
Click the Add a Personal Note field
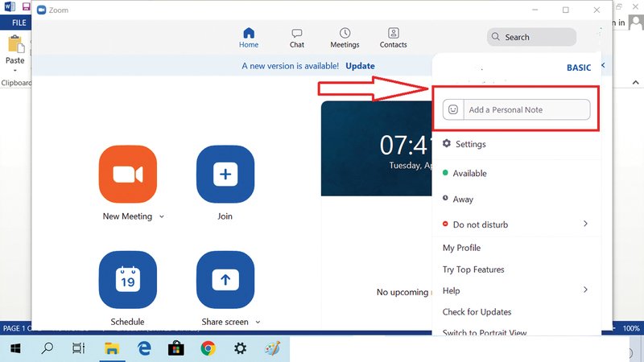[525, 109]
